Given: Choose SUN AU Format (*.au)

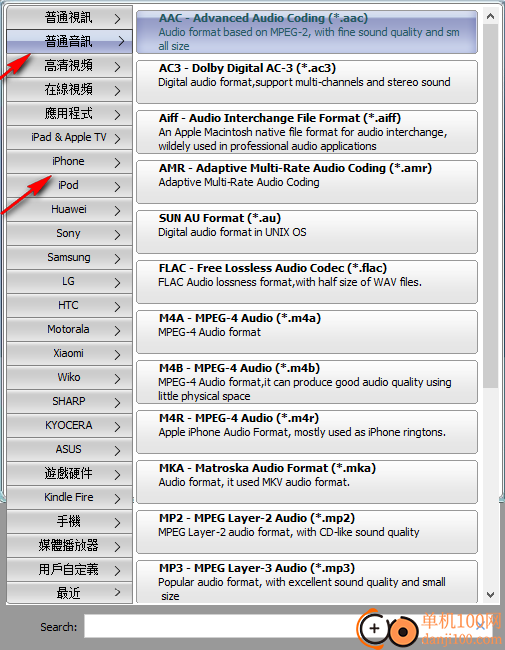Looking at the screenshot, I should point(307,232).
